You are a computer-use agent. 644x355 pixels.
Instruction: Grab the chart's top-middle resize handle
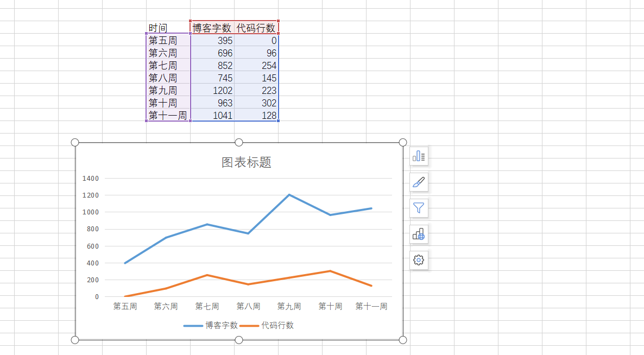pos(238,142)
